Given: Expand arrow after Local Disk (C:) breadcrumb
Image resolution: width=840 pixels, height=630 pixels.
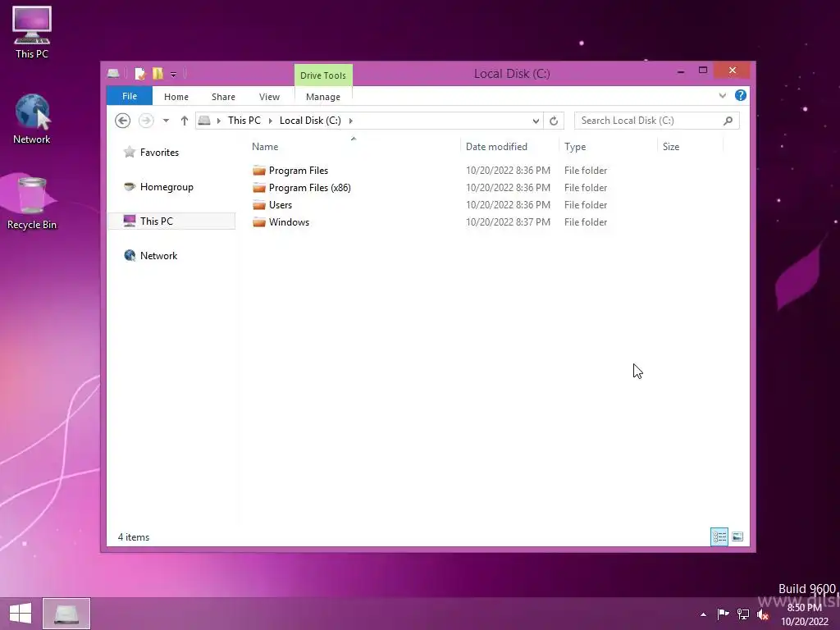Looking at the screenshot, I should pyautogui.click(x=351, y=121).
